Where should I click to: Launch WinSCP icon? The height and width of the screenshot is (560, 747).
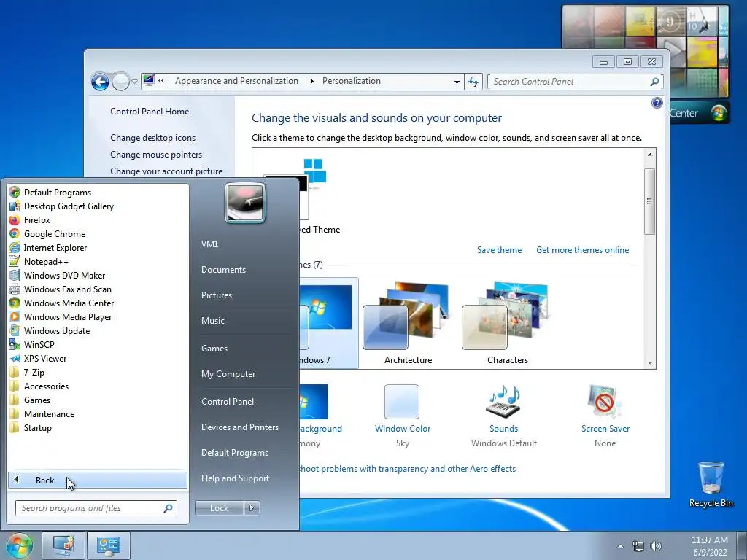point(15,344)
